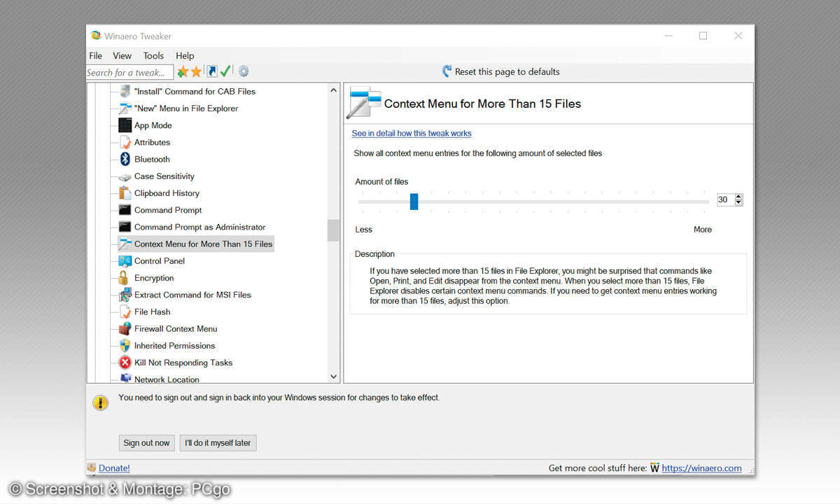The image size is (840, 504).
Task: Open the File menu
Action: [96, 56]
